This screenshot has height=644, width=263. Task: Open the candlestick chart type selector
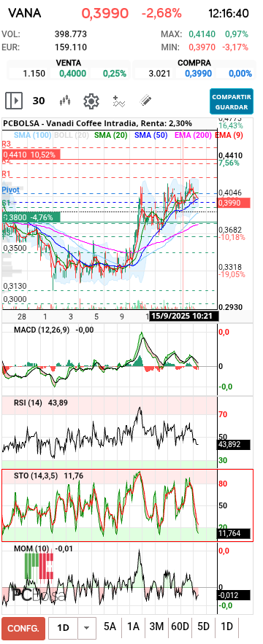point(65,101)
